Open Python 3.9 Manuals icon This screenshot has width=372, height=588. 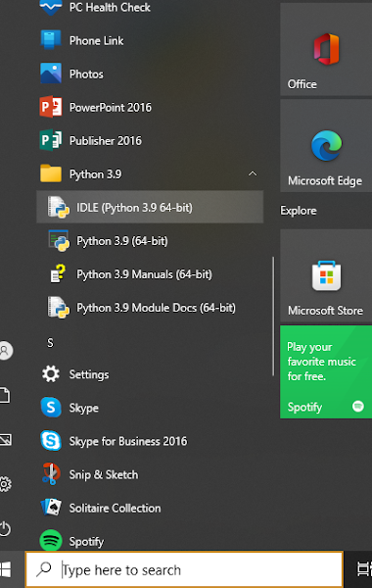[58, 273]
